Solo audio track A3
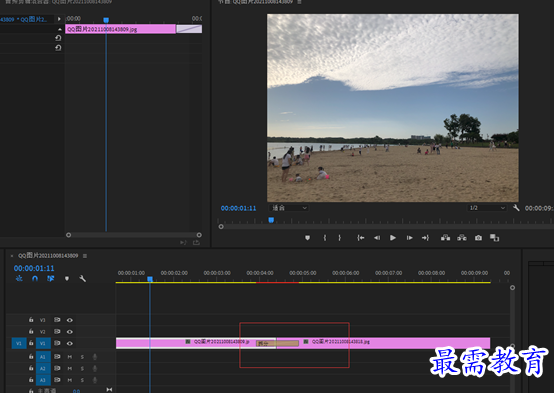 [82, 380]
